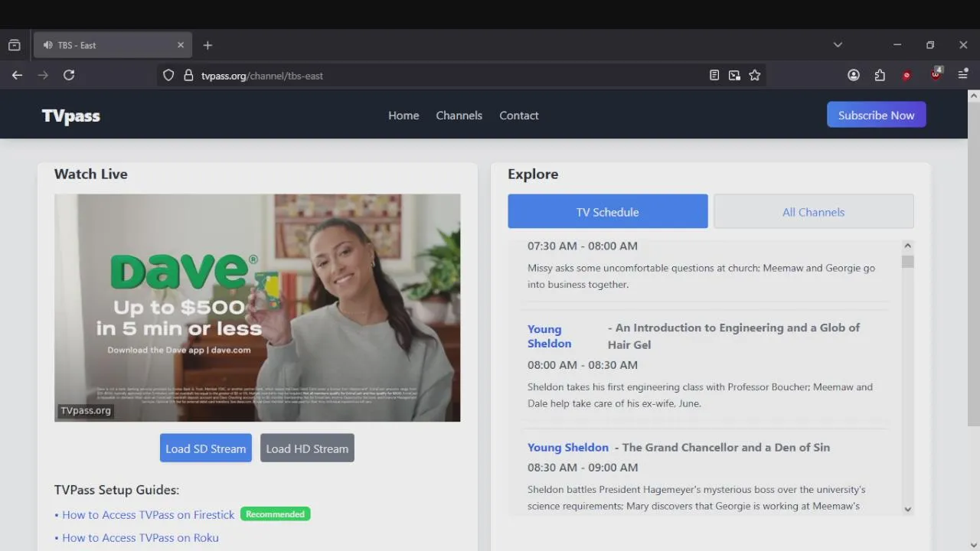Click the page scrollbar up arrow
Image resolution: width=980 pixels, height=551 pixels.
point(974,96)
